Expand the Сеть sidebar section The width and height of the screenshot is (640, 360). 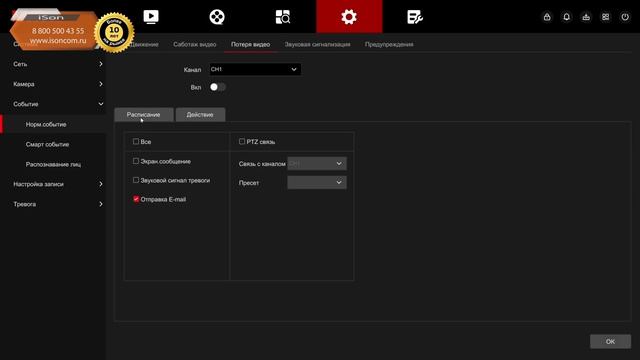53,64
